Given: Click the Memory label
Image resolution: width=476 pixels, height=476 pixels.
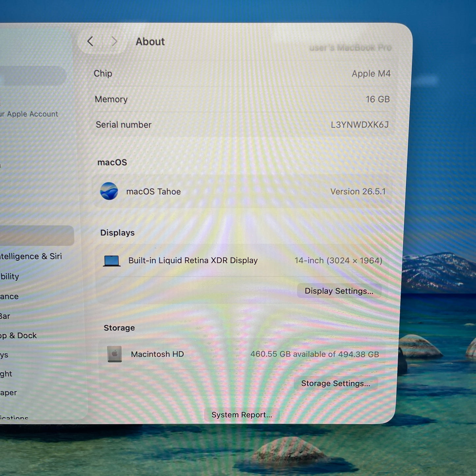Looking at the screenshot, I should (x=111, y=99).
